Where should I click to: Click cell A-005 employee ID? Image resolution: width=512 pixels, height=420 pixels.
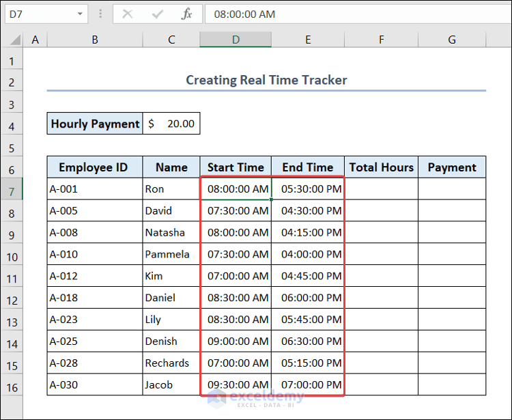(95, 210)
